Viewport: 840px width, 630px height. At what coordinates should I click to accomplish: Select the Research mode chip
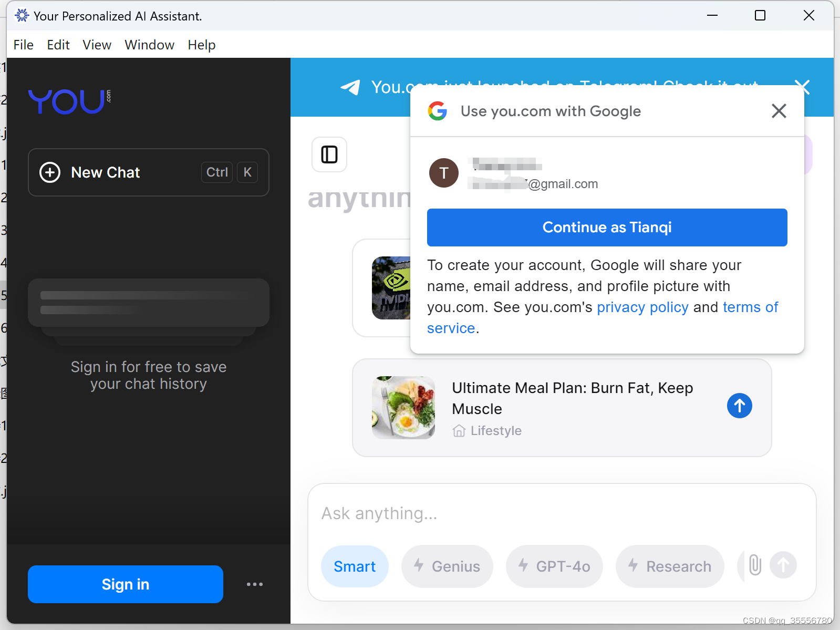click(x=670, y=566)
